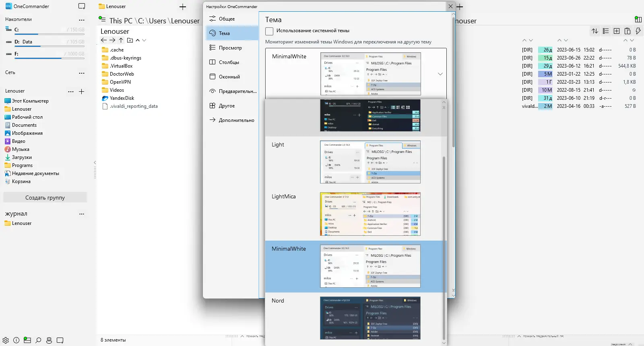Open the Оконный settings section

(232, 77)
